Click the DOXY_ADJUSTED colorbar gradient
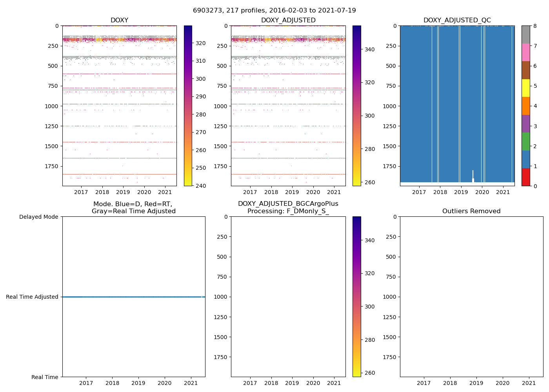 [356, 106]
